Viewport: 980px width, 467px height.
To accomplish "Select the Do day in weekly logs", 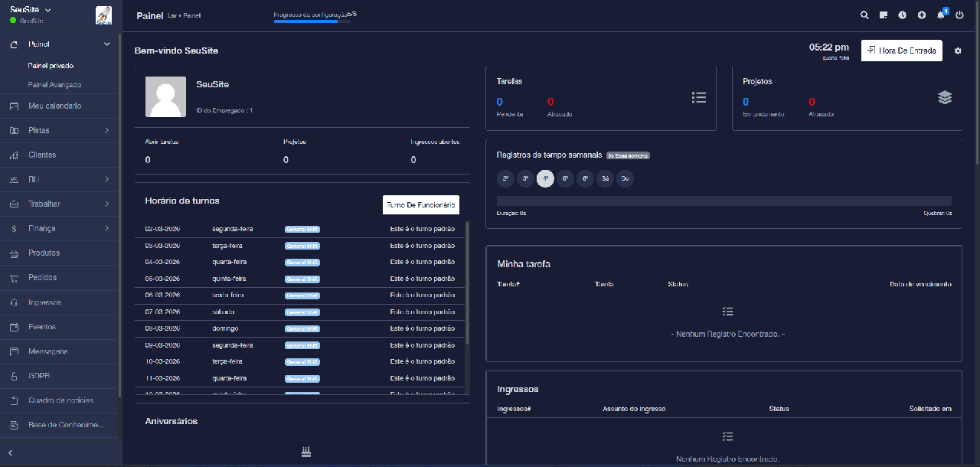I will pos(625,179).
